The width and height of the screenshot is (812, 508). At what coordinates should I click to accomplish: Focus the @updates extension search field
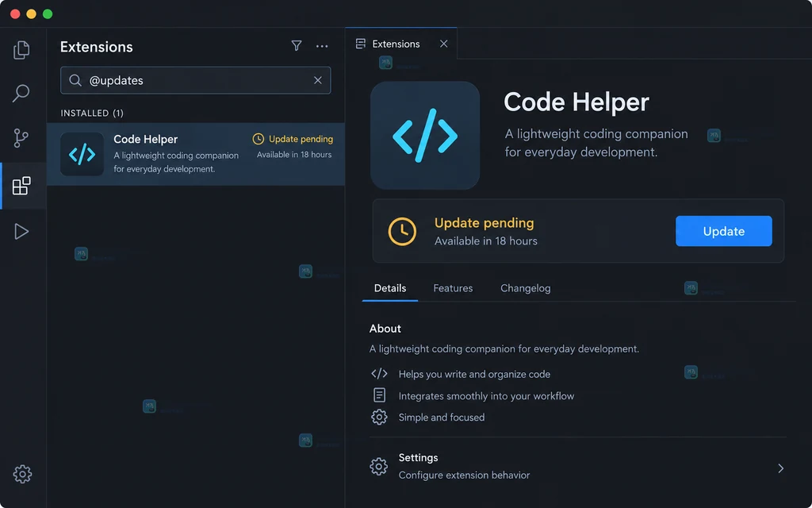tap(196, 80)
